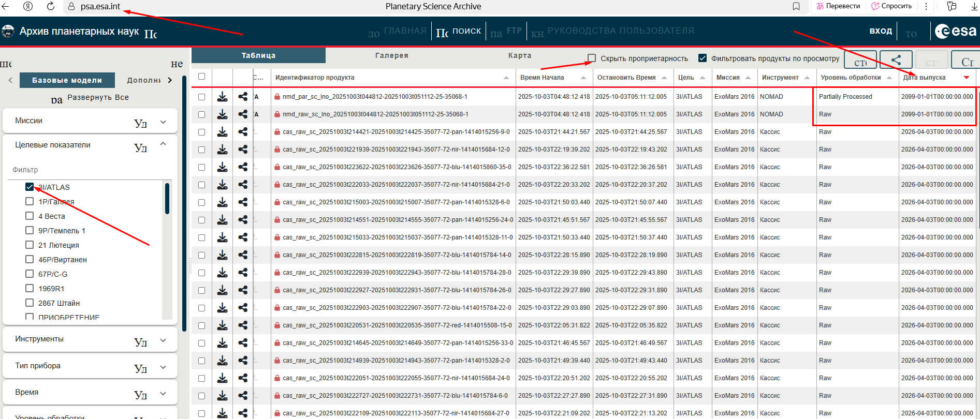Show previous filter tabs with left chevron
This screenshot has height=419, width=980.
click(x=10, y=80)
